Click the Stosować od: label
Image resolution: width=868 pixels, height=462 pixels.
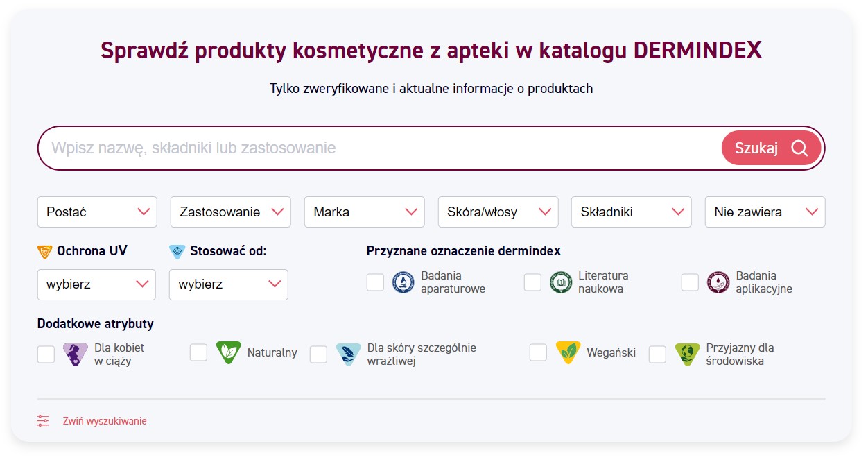[x=228, y=251]
